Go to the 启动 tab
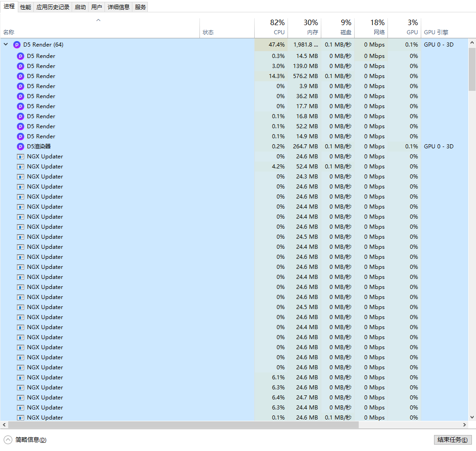Image resolution: width=476 pixels, height=451 pixels. [80, 7]
